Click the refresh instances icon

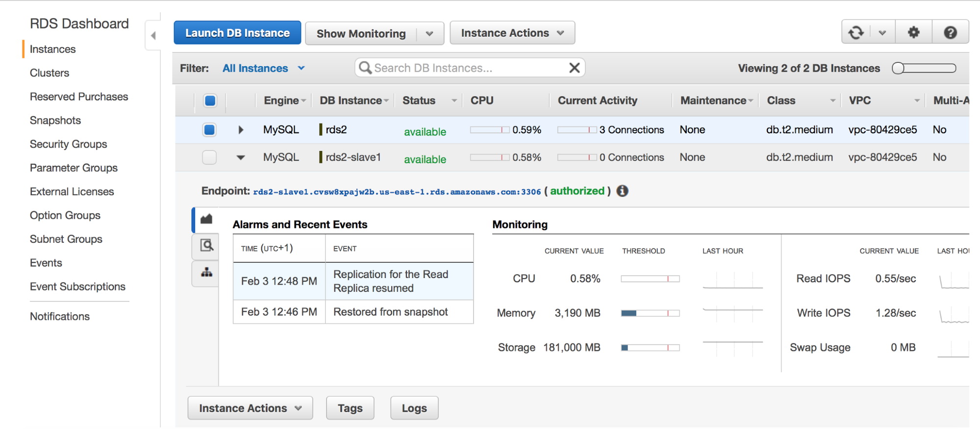point(856,32)
